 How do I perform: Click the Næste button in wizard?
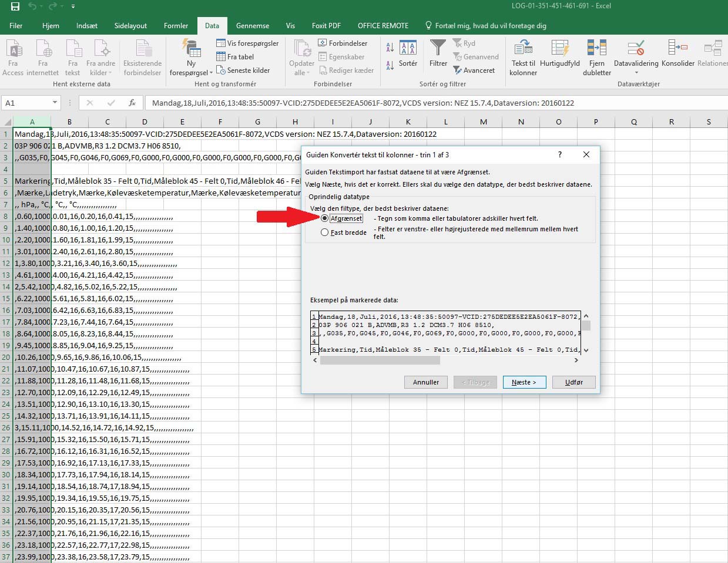click(x=524, y=382)
